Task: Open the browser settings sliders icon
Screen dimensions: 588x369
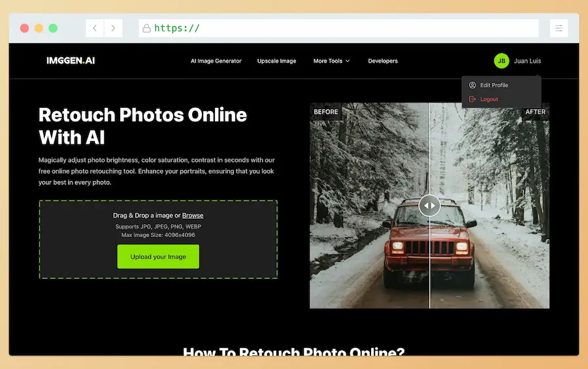Action: point(559,28)
